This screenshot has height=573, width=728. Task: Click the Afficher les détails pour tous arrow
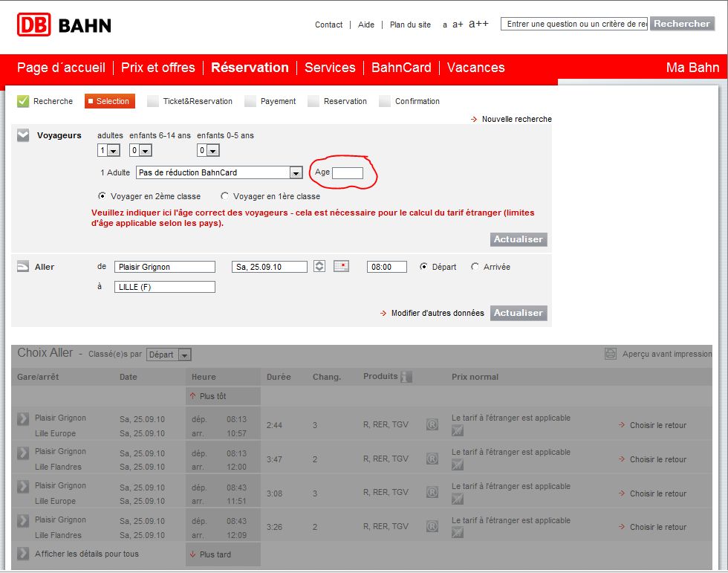[23, 554]
